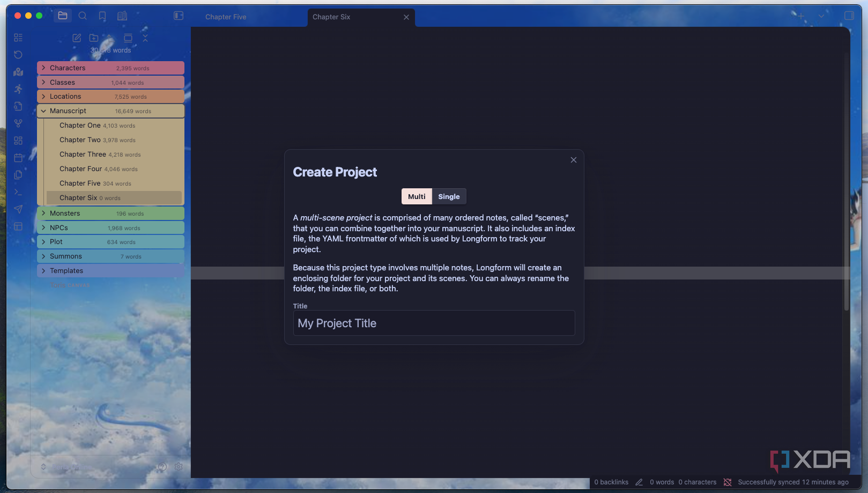Open vault settings gear icon
The height and width of the screenshot is (493, 868).
(x=179, y=467)
